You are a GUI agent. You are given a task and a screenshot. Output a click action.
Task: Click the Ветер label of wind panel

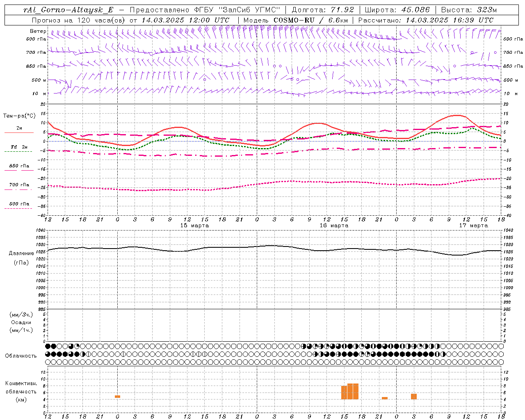38,31
